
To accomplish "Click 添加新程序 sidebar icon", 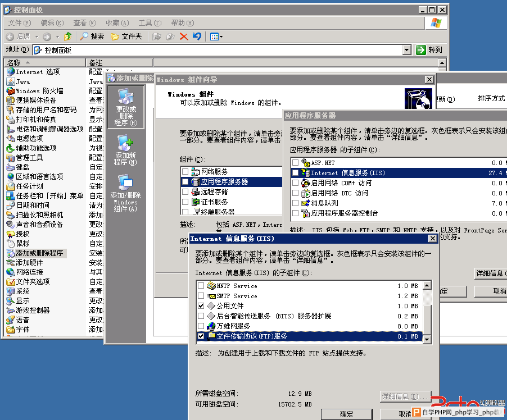I will [x=126, y=150].
